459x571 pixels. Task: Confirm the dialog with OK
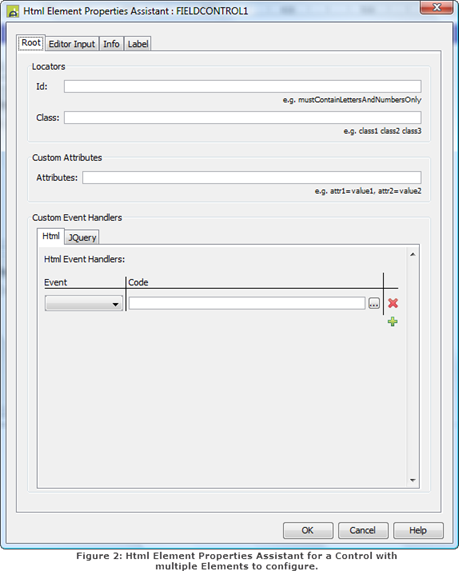coord(308,530)
